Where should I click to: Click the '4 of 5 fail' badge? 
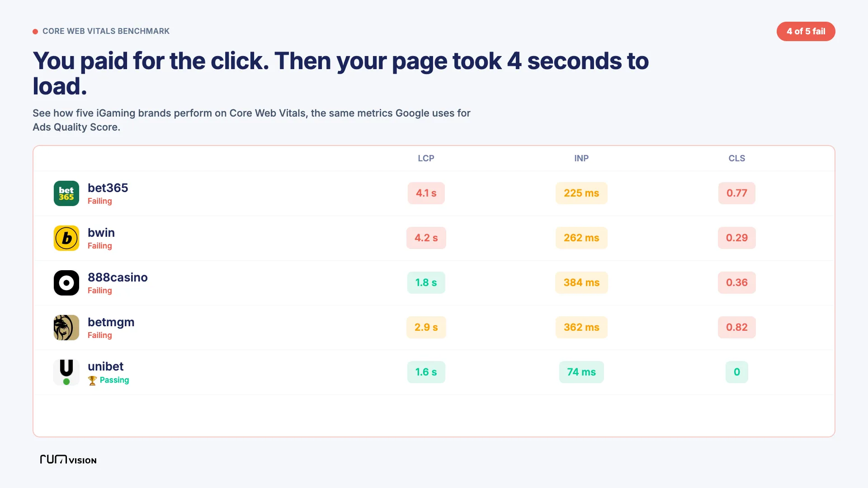click(x=806, y=32)
